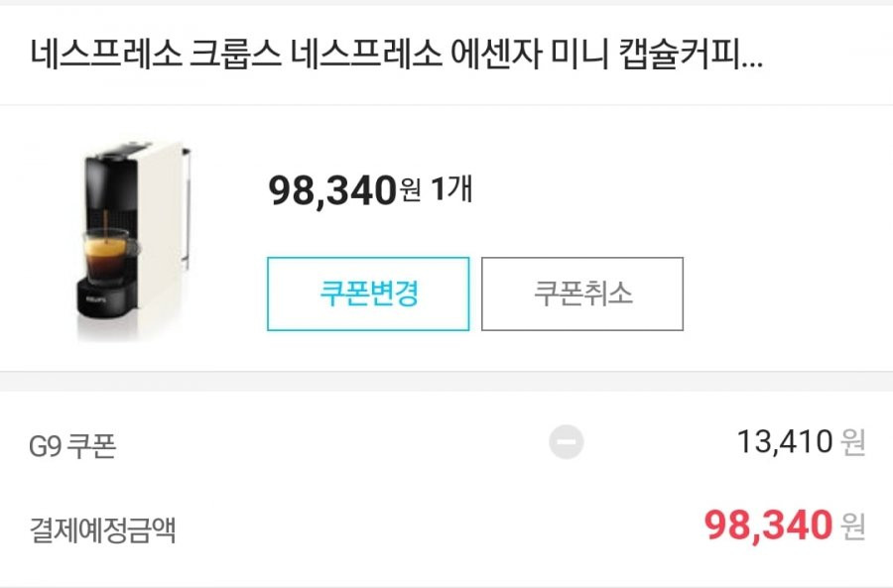Click the 결제예정금액 label

click(102, 529)
